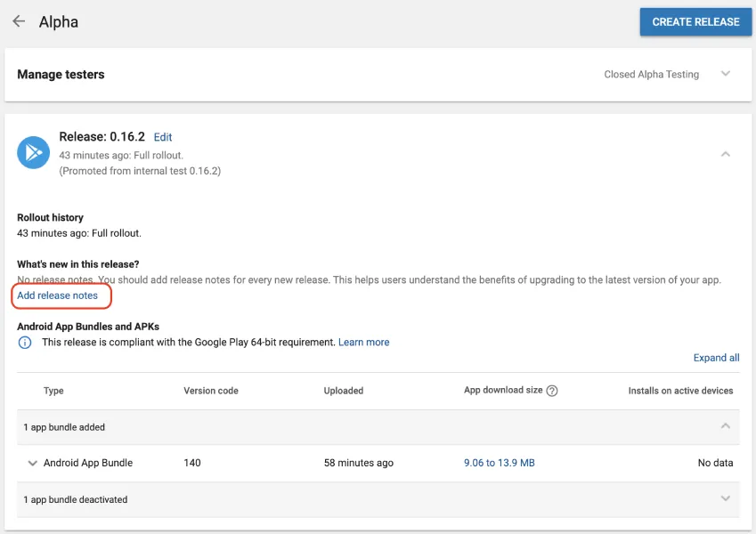The image size is (756, 534).
Task: Click the Version code column header
Action: tap(211, 391)
